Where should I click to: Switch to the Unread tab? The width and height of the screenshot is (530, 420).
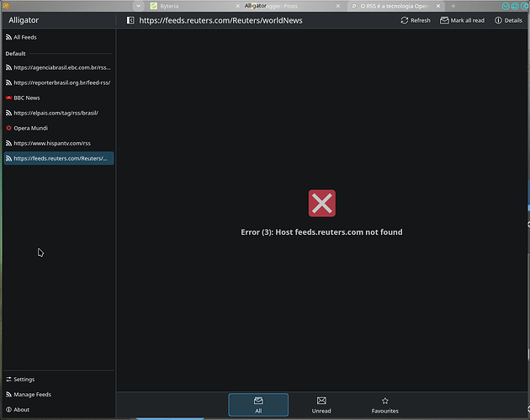[321, 405]
